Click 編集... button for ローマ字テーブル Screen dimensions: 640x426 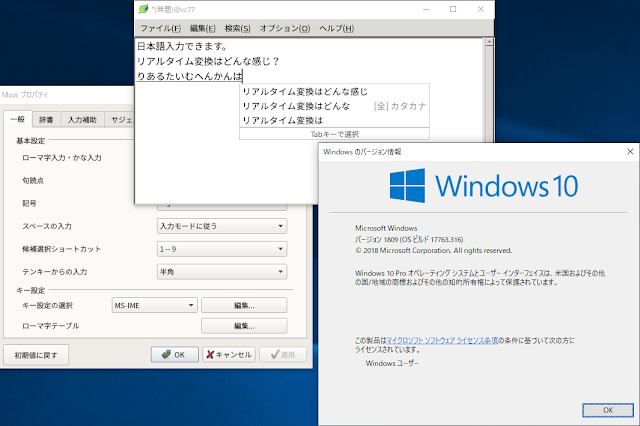(244, 326)
